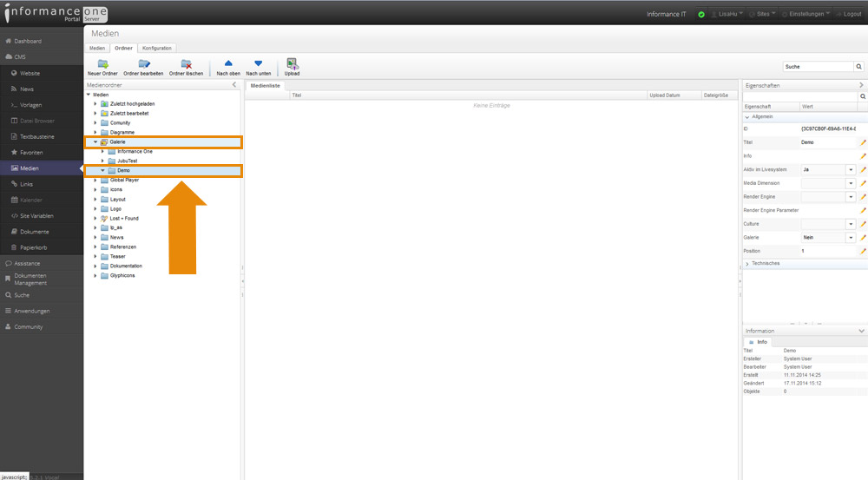
Task: Expand the Technisches property group
Action: tap(747, 264)
